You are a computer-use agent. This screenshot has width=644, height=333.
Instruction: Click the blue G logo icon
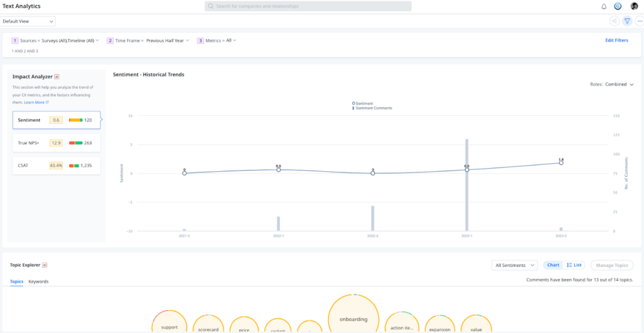pyautogui.click(x=618, y=6)
